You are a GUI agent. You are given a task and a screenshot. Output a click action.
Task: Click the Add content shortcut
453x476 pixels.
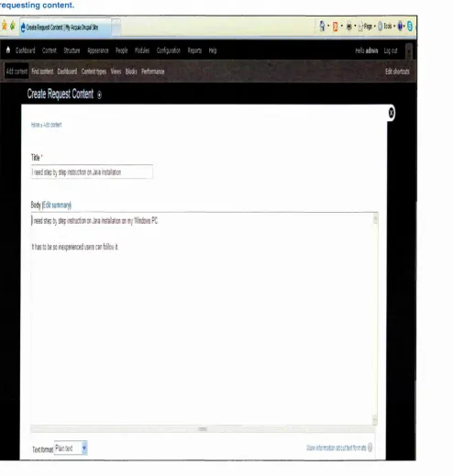[17, 72]
